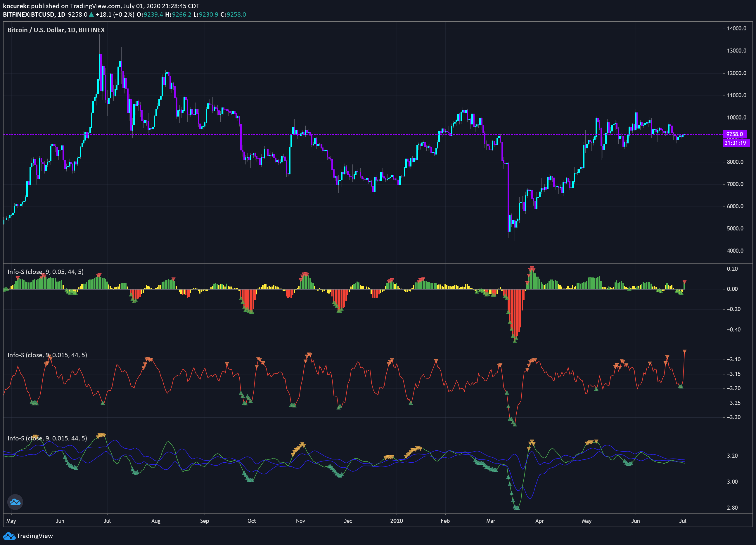756x545 pixels.
Task: Click the 2.80 axis label in the bottom pane
Action: (732, 508)
